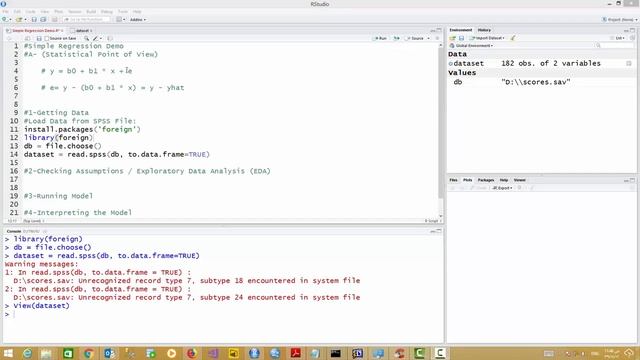Open Internet Explorer from the taskbar

point(27,353)
